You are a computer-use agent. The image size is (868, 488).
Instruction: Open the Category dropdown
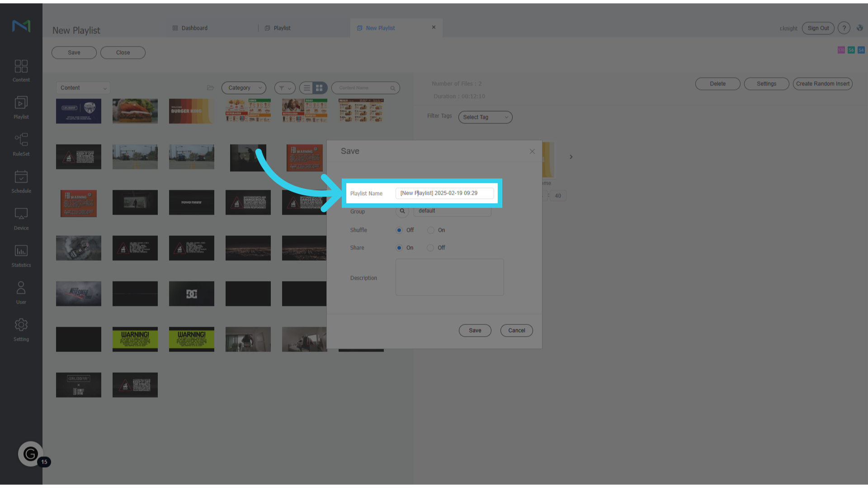click(x=244, y=88)
